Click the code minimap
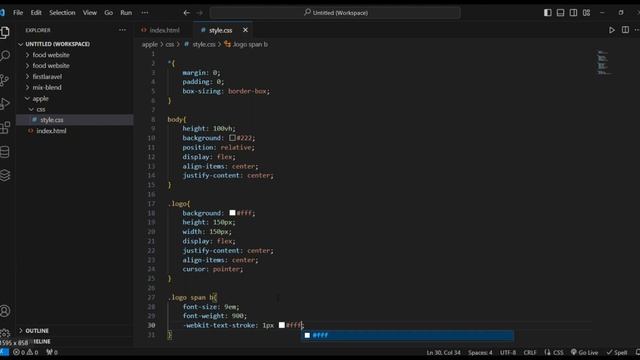 (604, 62)
